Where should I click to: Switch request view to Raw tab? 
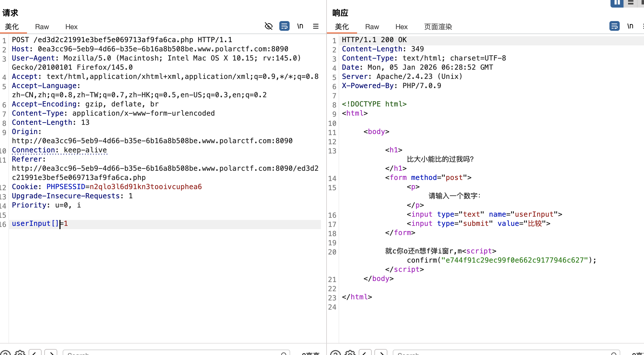(x=42, y=27)
